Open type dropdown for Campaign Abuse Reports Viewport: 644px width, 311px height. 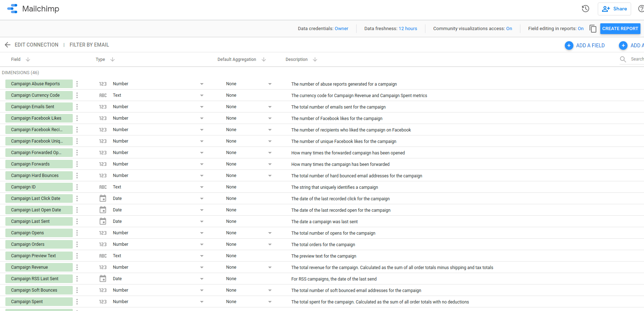(202, 84)
